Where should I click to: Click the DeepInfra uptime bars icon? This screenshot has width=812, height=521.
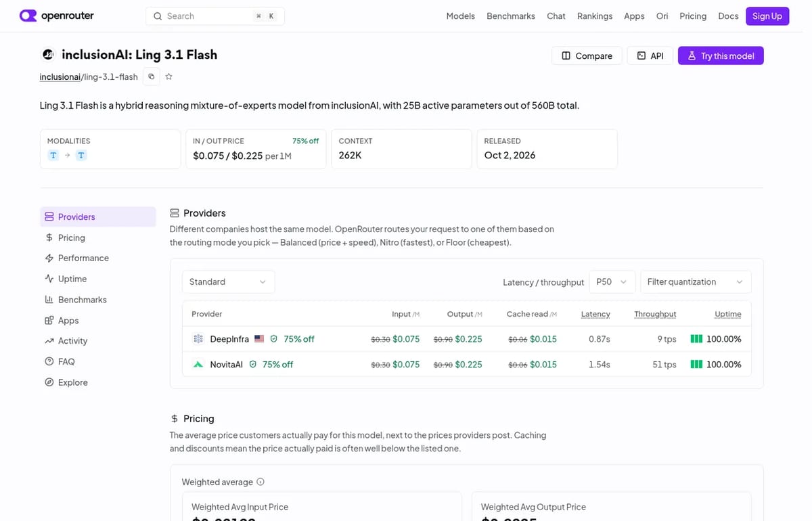(696, 339)
